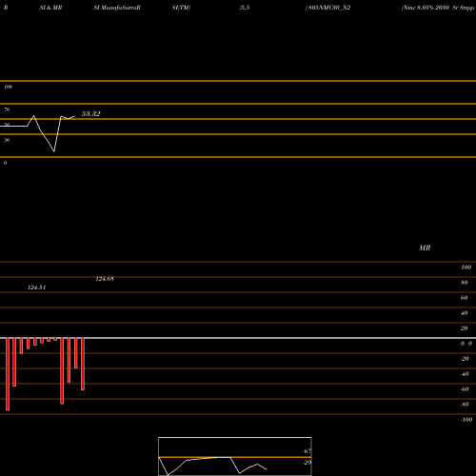Click the 'SI MunafaSutraR' header text
The width and height of the screenshot is (476, 476).
pos(117,8)
